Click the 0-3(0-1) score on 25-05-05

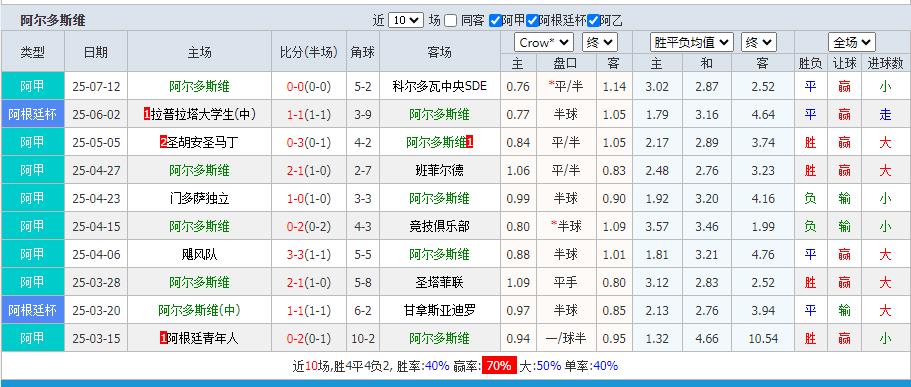tap(309, 142)
